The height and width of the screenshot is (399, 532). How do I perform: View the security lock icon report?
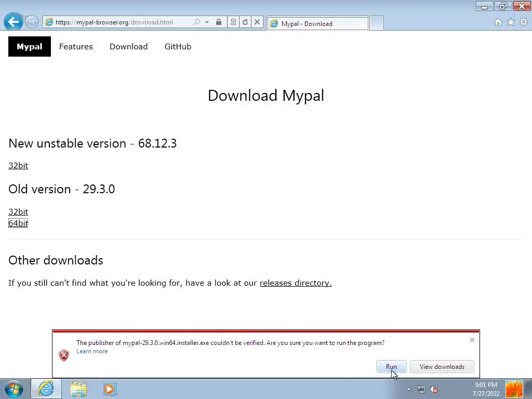tap(219, 22)
